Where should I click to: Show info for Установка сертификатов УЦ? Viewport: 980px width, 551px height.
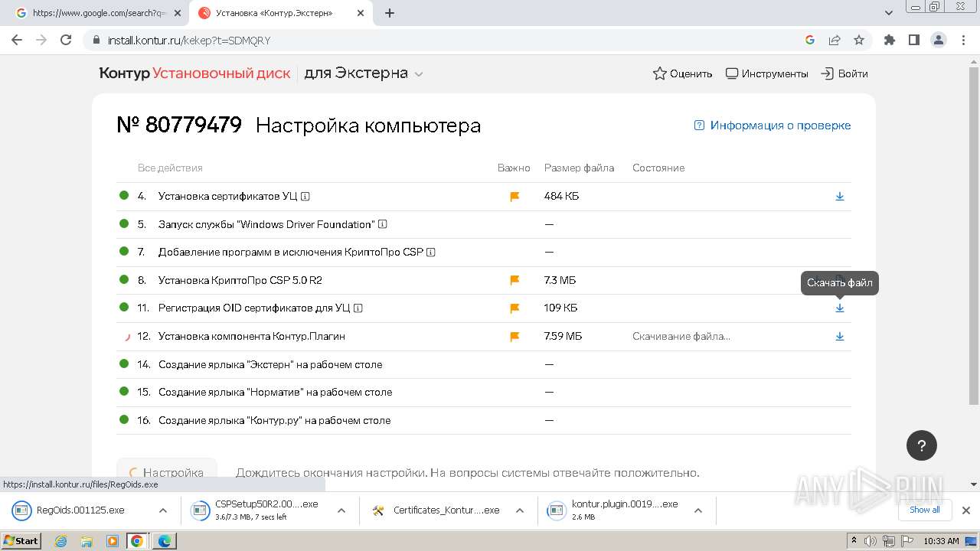(x=305, y=197)
